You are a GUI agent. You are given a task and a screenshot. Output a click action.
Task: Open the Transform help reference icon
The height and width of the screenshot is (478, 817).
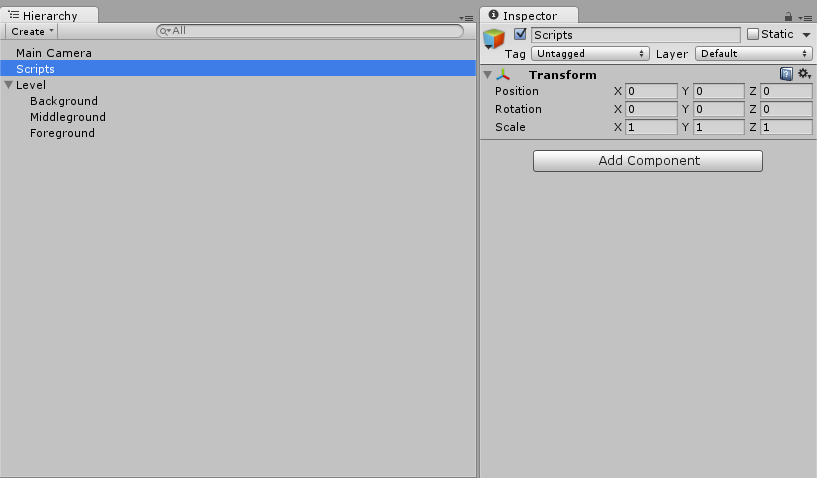(786, 74)
